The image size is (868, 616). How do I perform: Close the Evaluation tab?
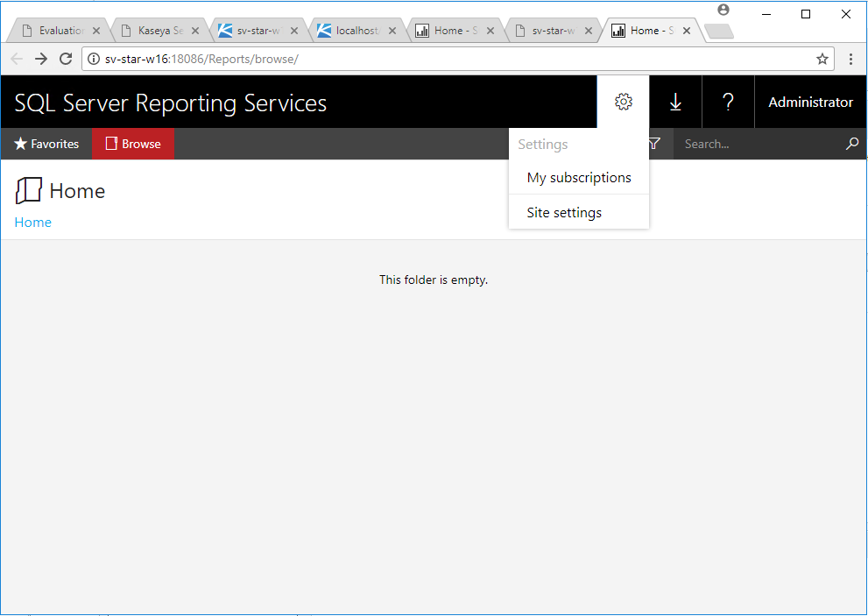(x=96, y=31)
